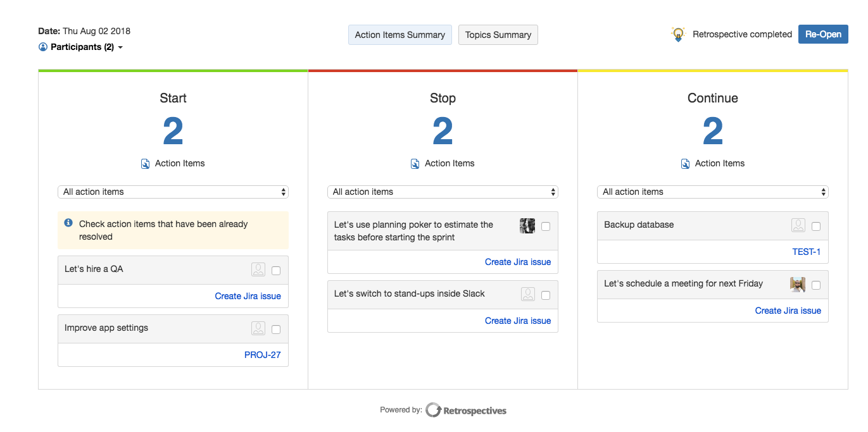
Task: Click the Retrospectives logo in footer
Action: point(467,410)
